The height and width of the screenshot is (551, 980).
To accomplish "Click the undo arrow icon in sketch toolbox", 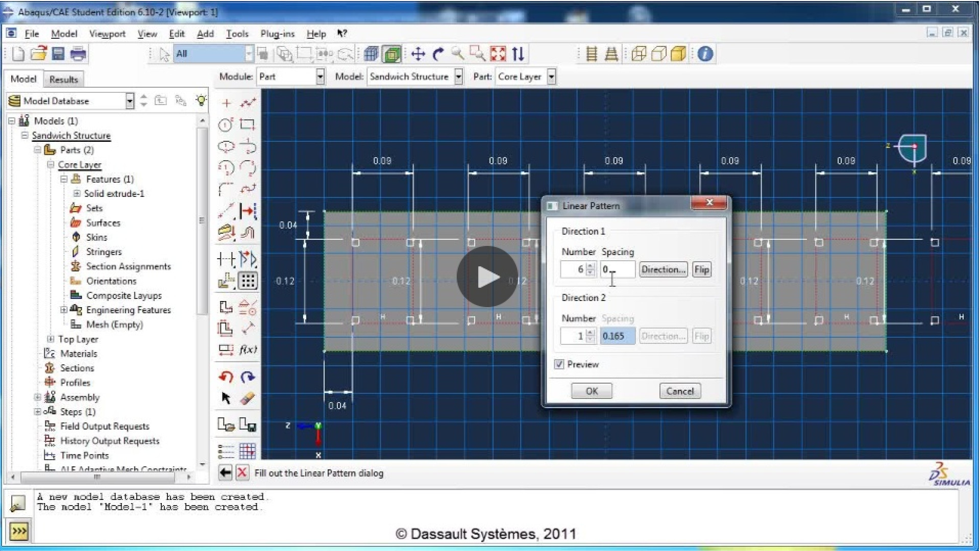I will coord(226,377).
